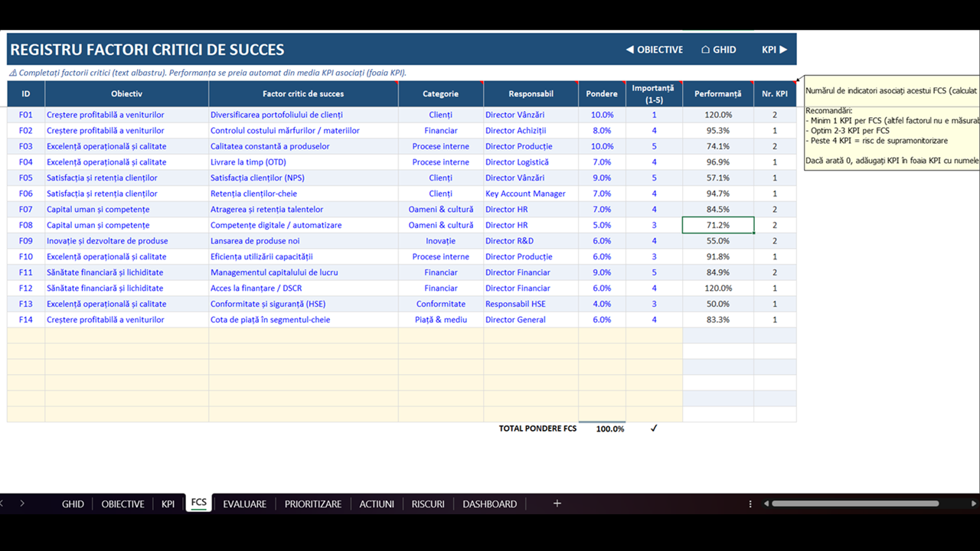Select cell Competențe digitale / automatizare
The image size is (980, 551).
click(303, 225)
